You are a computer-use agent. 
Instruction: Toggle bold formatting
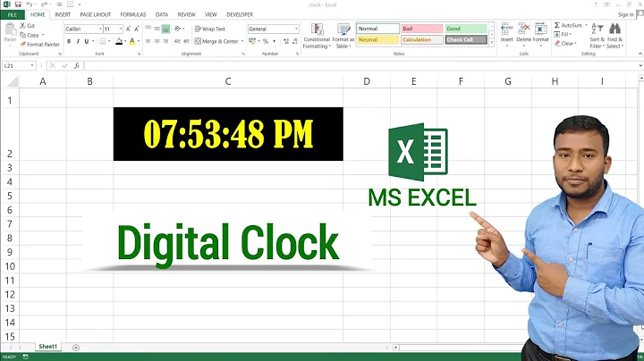pos(69,41)
